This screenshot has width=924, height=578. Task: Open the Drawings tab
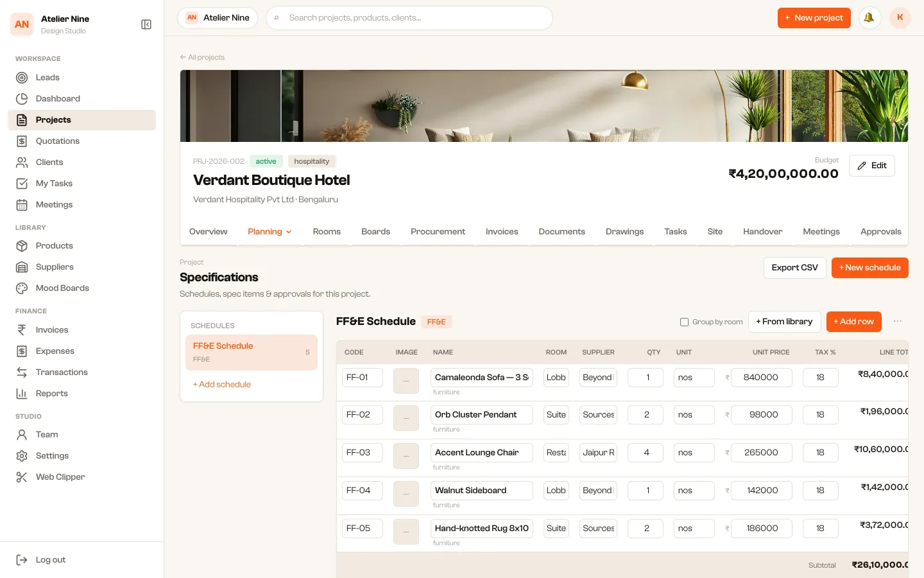(624, 232)
